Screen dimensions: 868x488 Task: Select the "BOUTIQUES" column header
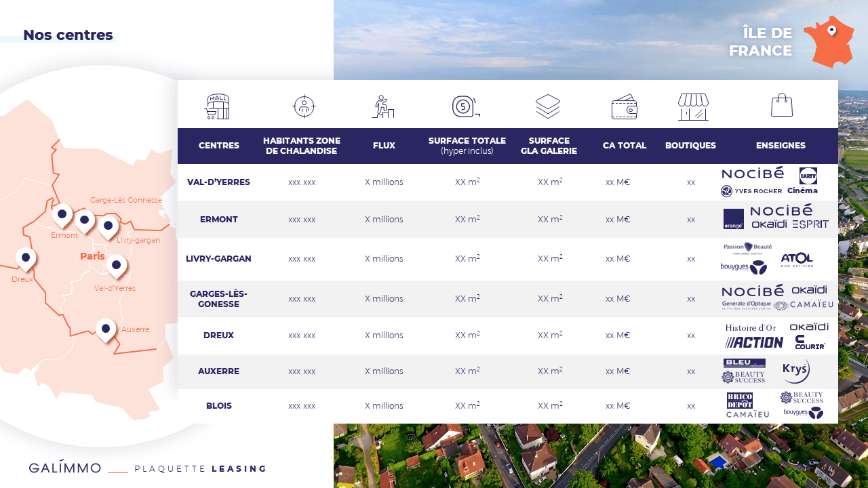click(690, 146)
